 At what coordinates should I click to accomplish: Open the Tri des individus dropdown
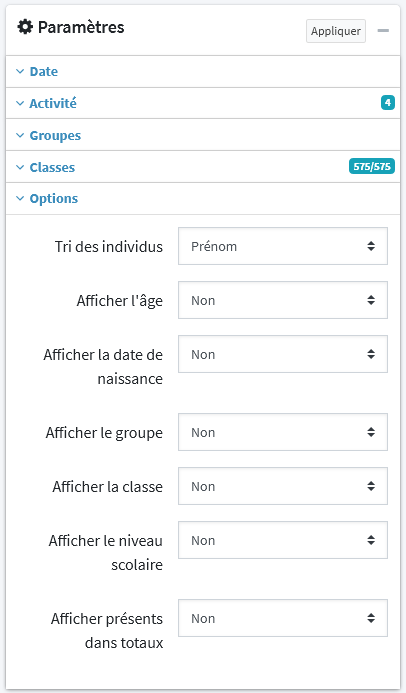(x=283, y=246)
